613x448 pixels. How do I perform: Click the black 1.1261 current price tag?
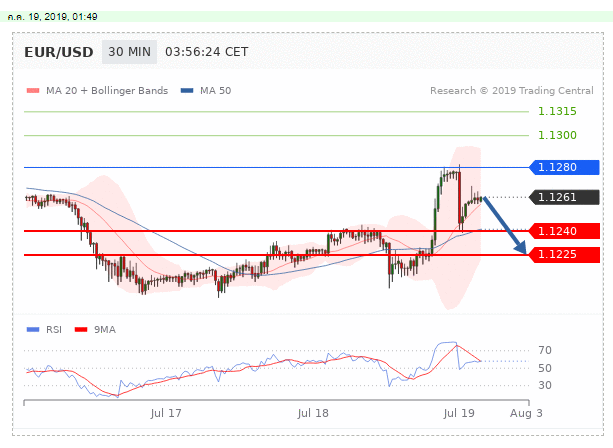(x=564, y=197)
